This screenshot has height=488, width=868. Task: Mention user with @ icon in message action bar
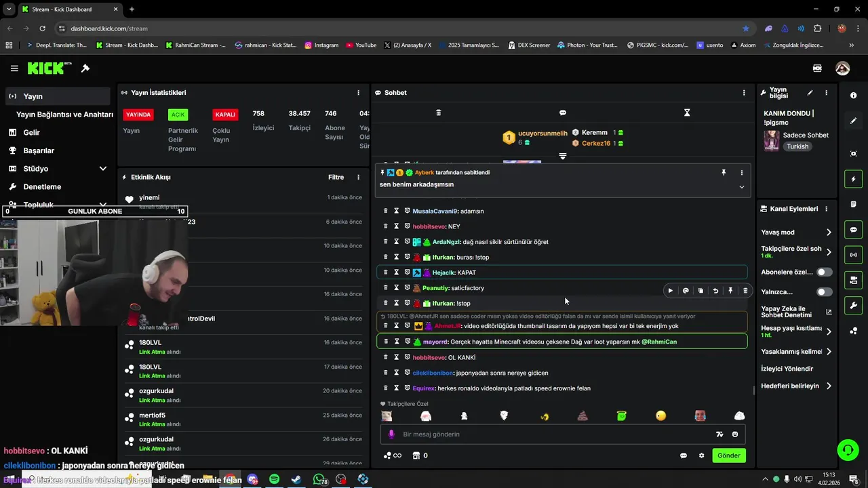click(686, 291)
